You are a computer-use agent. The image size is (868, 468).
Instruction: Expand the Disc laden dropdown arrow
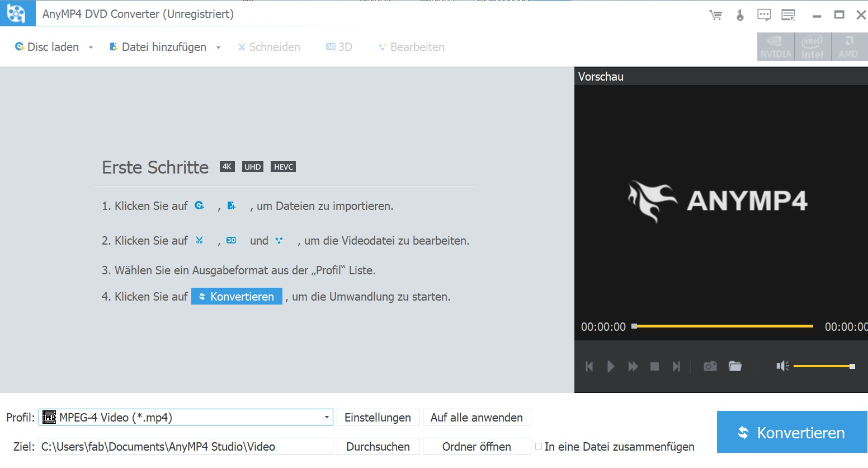pyautogui.click(x=91, y=48)
